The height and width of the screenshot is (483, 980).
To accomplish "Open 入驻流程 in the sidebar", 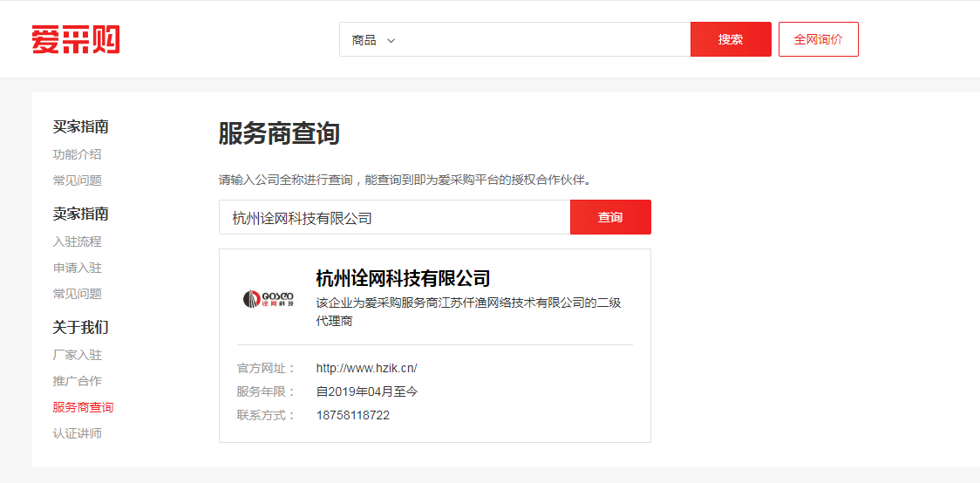I will tap(77, 241).
